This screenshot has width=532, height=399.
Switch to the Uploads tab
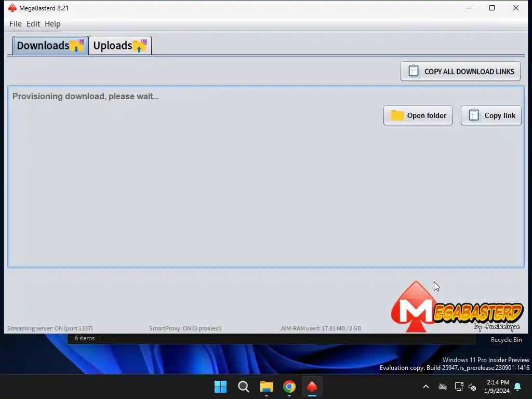[120, 46]
